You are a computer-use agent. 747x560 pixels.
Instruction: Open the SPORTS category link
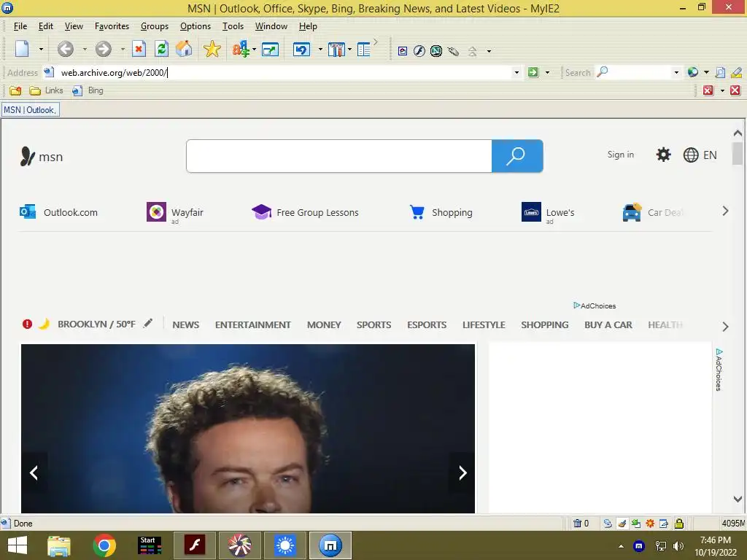(x=373, y=324)
